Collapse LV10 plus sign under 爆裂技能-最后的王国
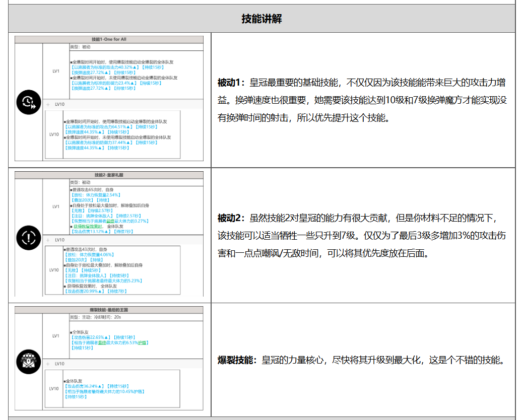This screenshot has width=523, height=420. point(48,364)
